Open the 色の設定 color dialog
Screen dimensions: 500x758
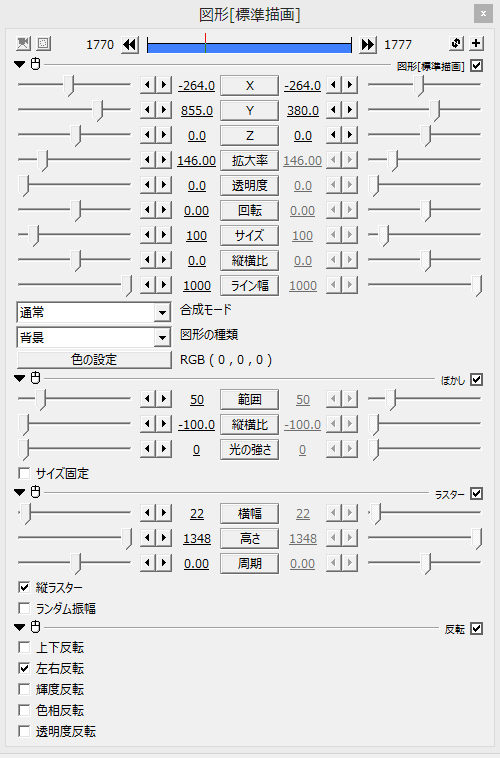coord(94,360)
